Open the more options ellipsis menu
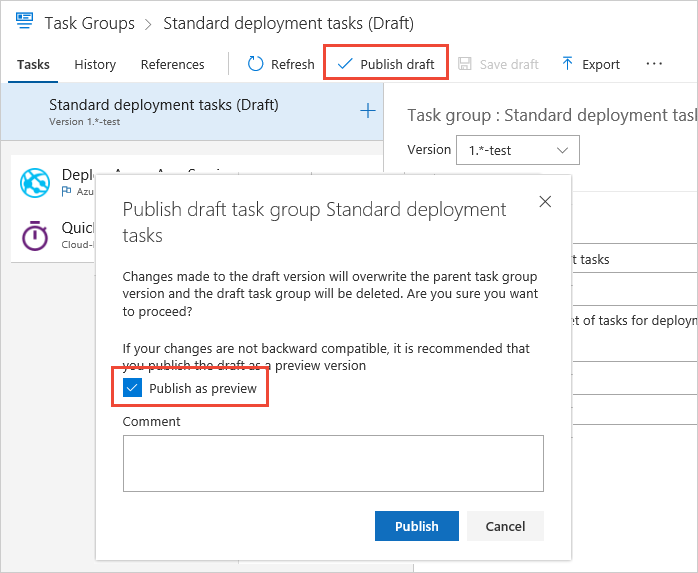Viewport: 698px width, 573px height. (654, 64)
